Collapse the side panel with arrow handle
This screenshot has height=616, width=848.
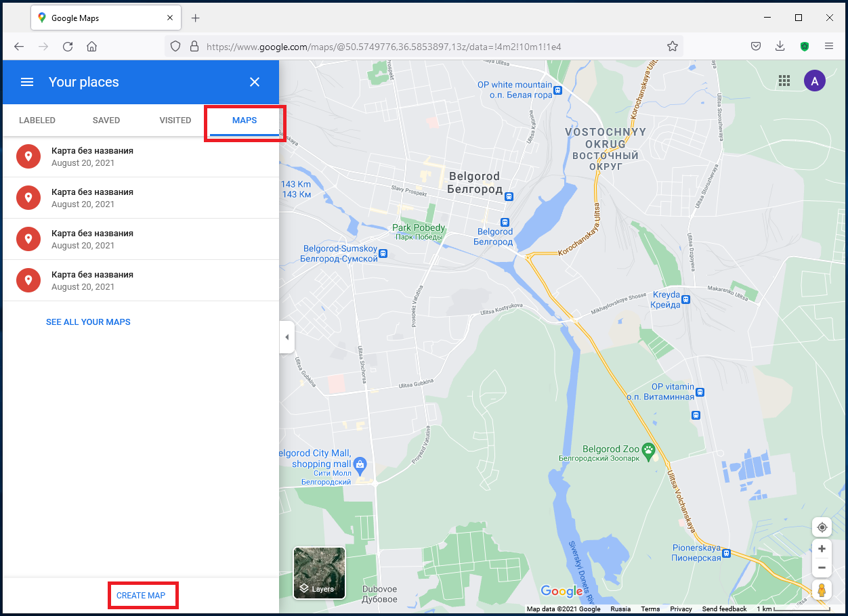[x=287, y=337]
